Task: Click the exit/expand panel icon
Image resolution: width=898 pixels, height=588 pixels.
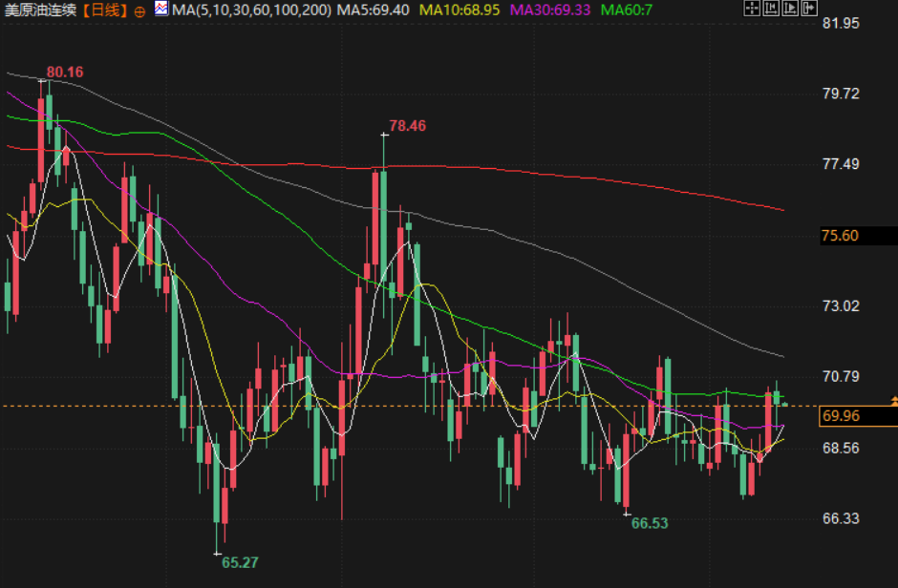Action: [x=809, y=10]
